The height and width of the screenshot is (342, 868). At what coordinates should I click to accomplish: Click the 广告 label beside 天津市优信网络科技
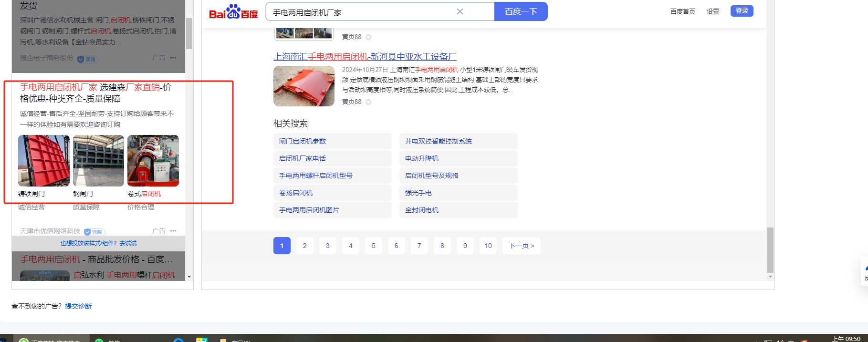tap(158, 231)
